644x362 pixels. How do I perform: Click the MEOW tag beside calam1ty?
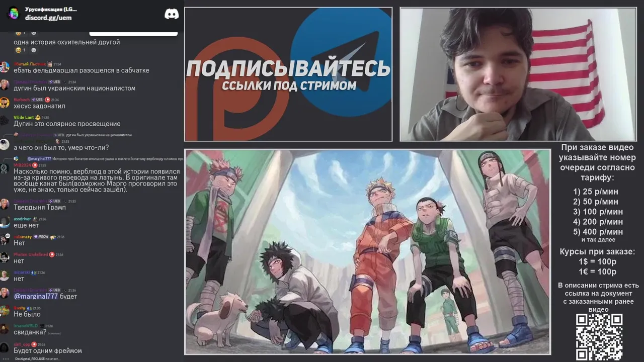point(41,237)
